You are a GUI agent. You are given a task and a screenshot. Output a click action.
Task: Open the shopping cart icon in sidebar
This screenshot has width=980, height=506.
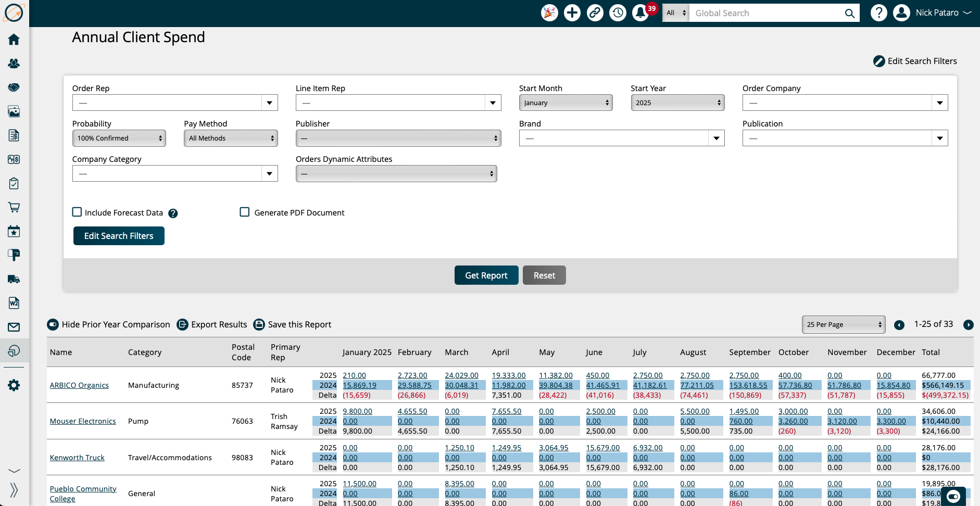click(14, 207)
